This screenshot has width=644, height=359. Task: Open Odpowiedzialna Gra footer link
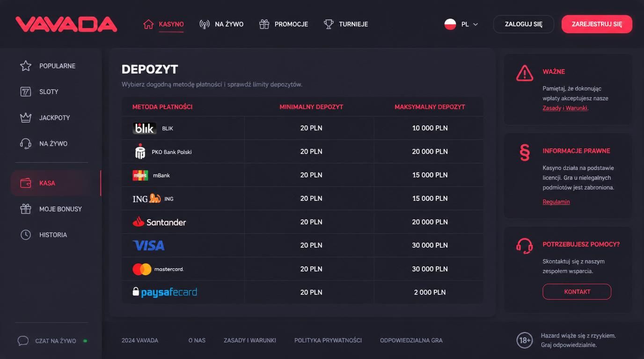[x=411, y=340]
